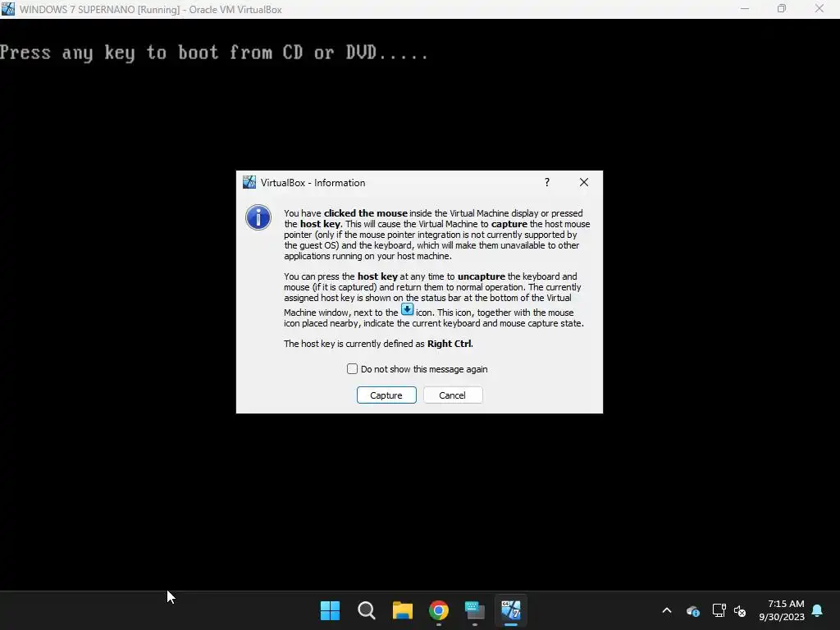Image resolution: width=840 pixels, height=630 pixels.
Task: Select the Windows 7 VM taskbar icon
Action: coord(511,610)
